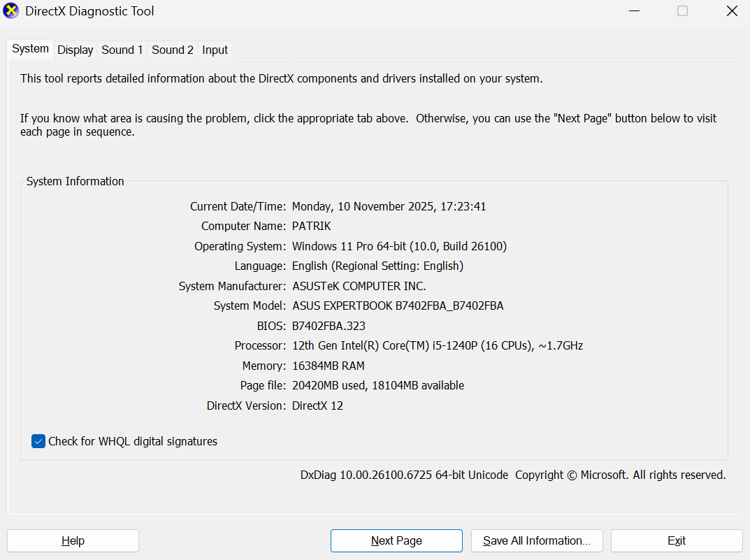Open the Sound 1 tab
Image resolution: width=750 pixels, height=560 pixels.
click(x=122, y=50)
